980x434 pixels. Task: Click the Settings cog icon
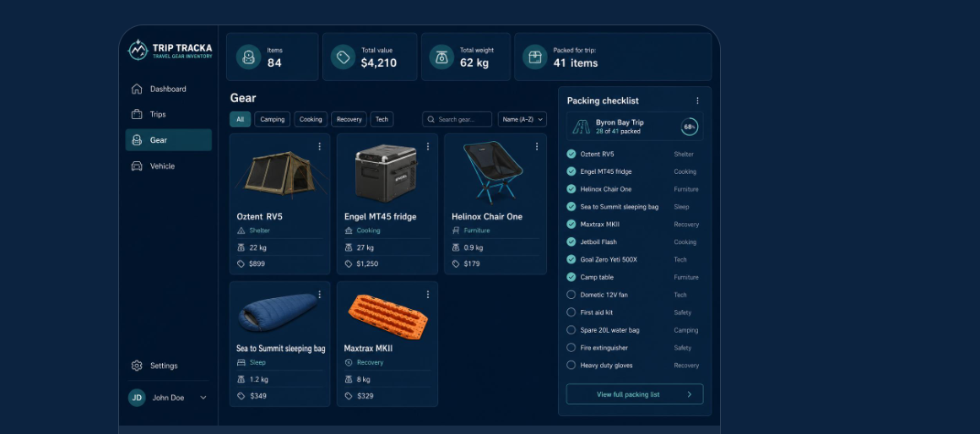(137, 366)
